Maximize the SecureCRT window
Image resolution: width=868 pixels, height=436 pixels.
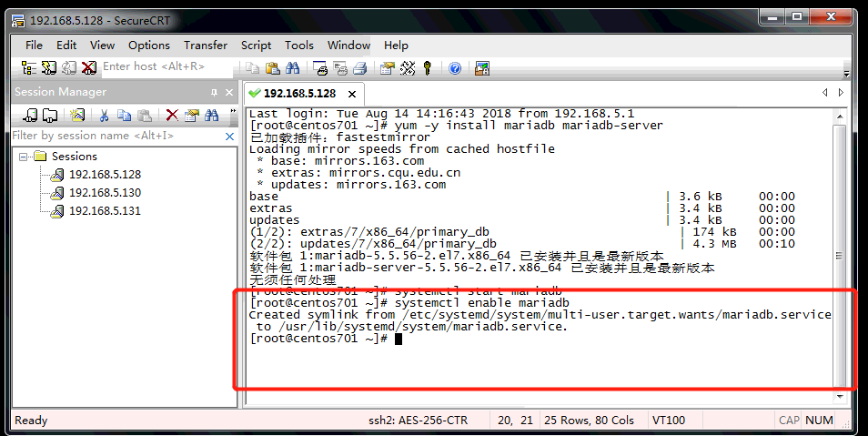pos(797,17)
